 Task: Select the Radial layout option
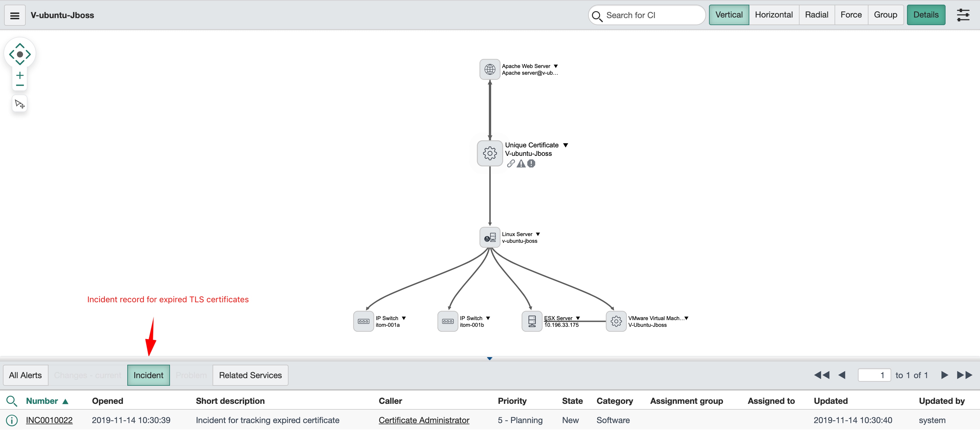pyautogui.click(x=817, y=15)
